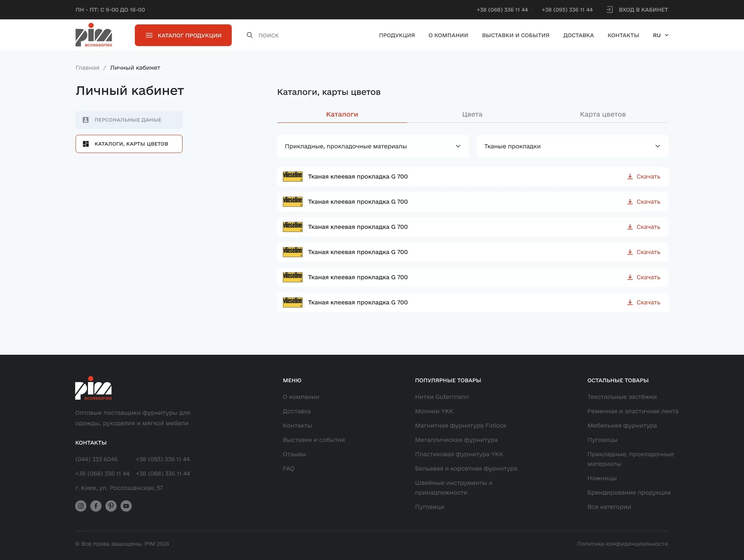Click the Главная breadcrumb link
The height and width of the screenshot is (560, 744).
point(88,67)
